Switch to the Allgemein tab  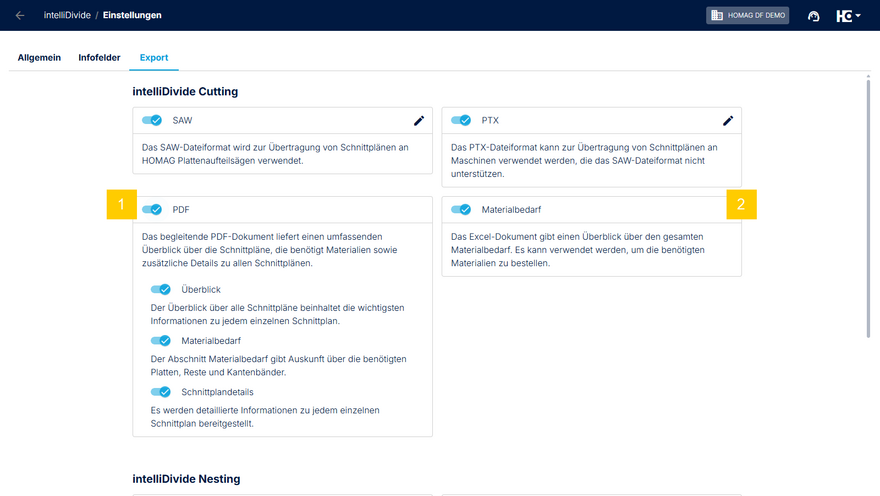[39, 58]
